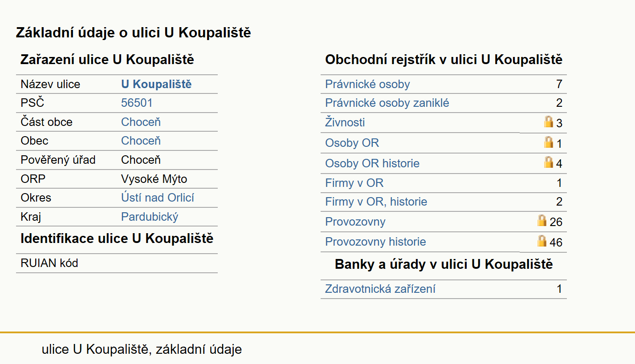Open the Ústí nad Orlicí district link
This screenshot has width=635, height=364.
coord(158,198)
